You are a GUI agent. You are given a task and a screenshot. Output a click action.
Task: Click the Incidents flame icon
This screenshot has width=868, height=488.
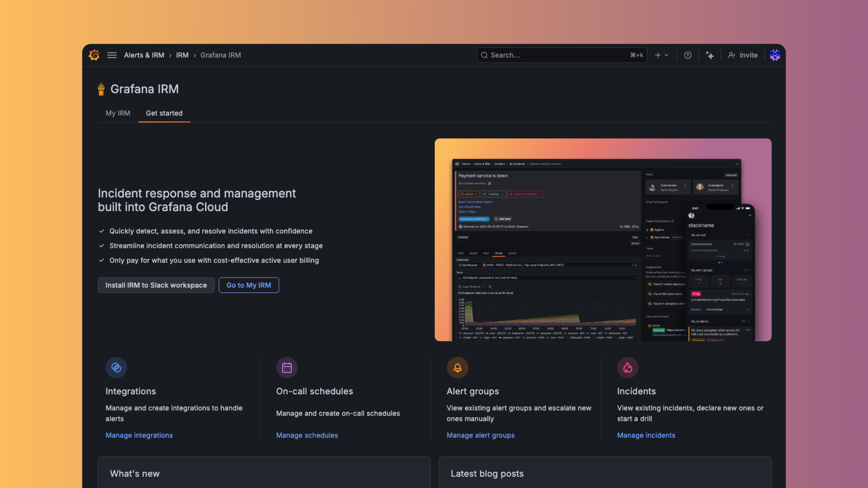point(628,368)
